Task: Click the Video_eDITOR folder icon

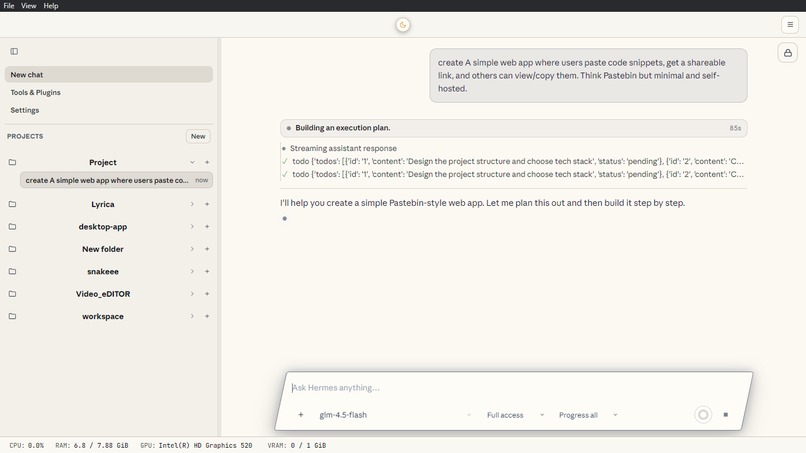Action: click(x=12, y=294)
